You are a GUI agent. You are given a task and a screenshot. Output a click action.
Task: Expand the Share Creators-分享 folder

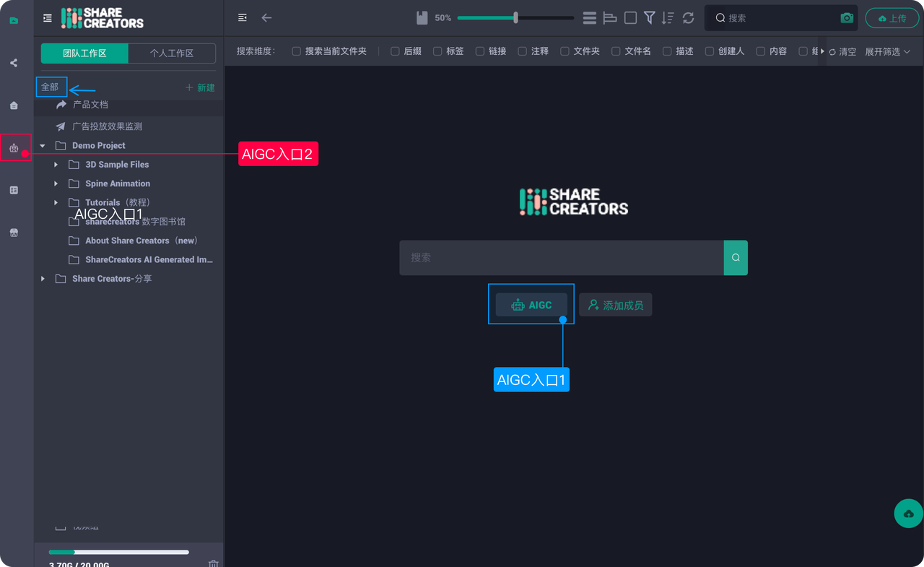point(43,279)
